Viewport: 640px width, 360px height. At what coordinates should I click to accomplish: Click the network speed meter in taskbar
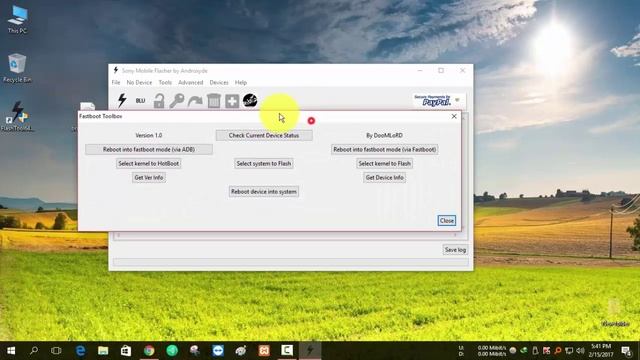(483, 351)
